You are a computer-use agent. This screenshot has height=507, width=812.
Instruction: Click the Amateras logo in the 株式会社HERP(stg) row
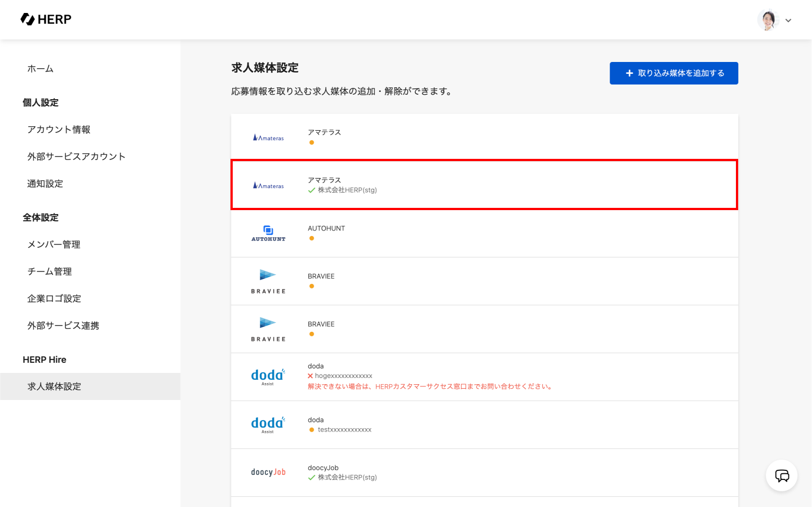[268, 185]
